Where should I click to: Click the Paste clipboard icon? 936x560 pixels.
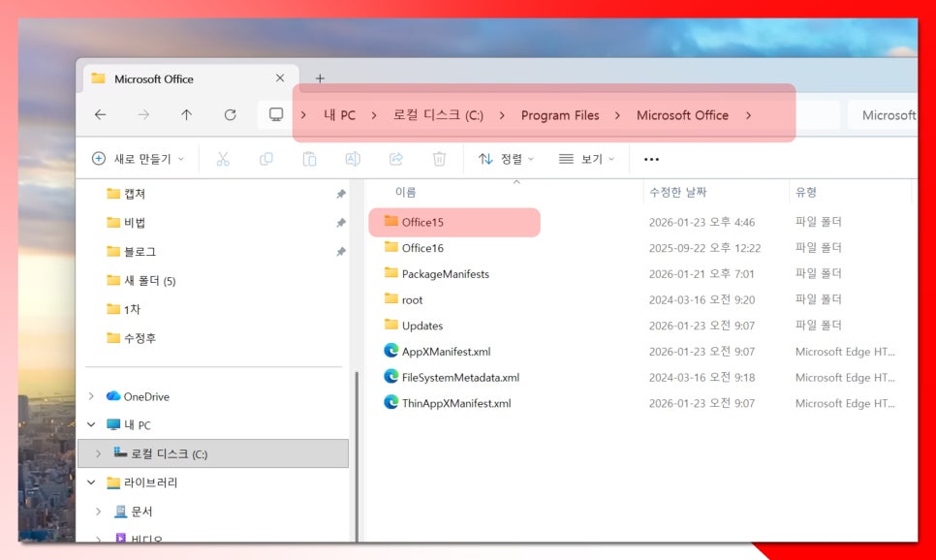click(x=309, y=159)
